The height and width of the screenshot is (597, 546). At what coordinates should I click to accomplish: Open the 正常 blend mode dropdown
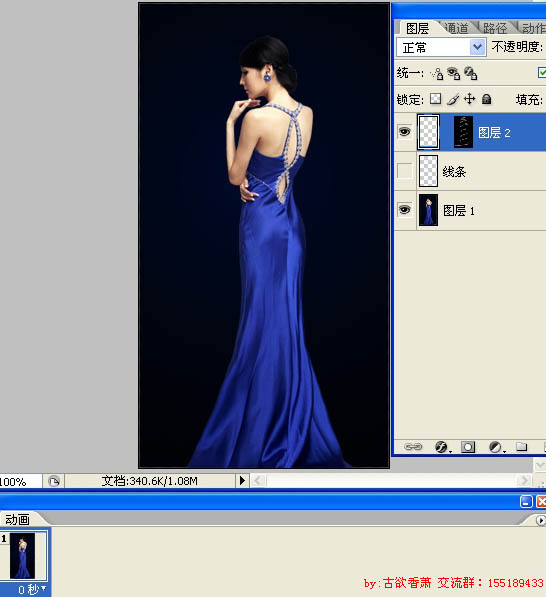coord(441,48)
